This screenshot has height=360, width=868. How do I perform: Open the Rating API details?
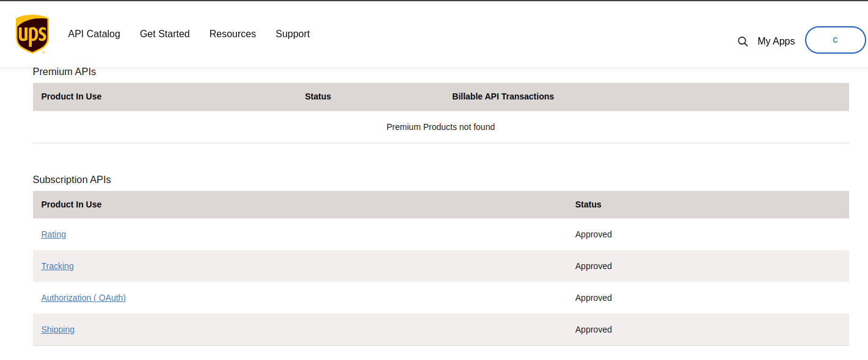point(53,234)
